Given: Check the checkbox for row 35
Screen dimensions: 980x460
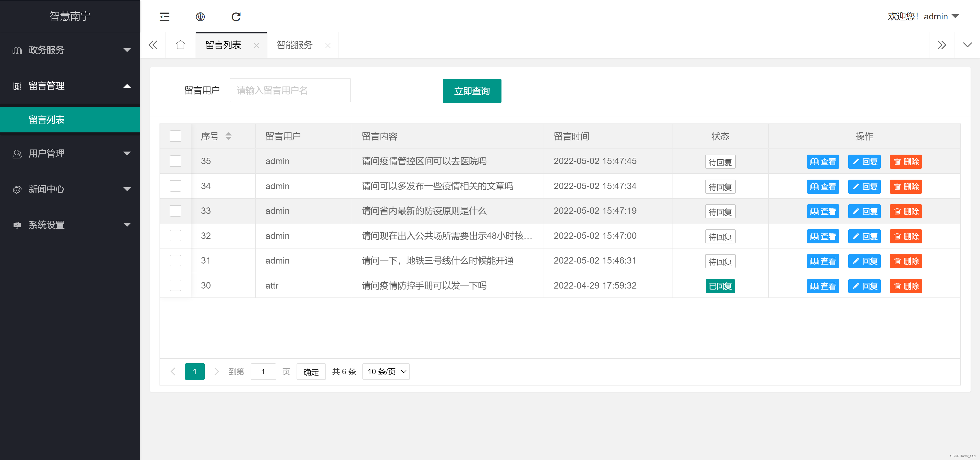Looking at the screenshot, I should pyautogui.click(x=175, y=161).
